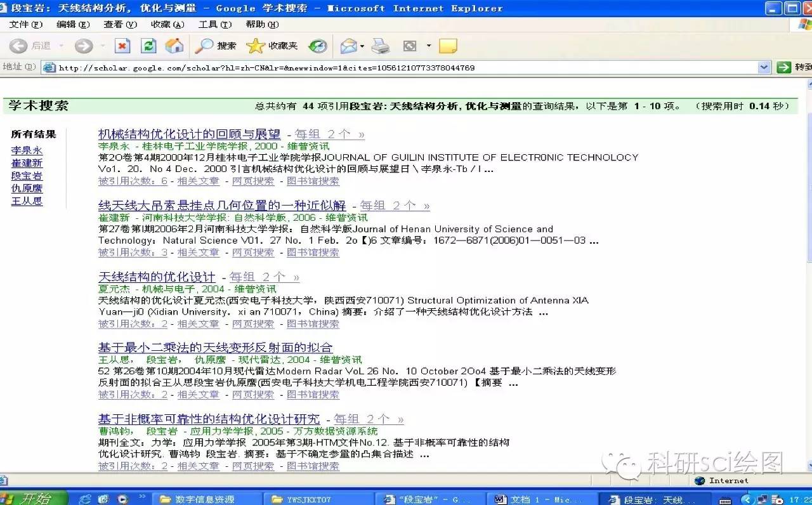
Task: Click 相关文章 under 线天线大吊索 result
Action: pos(199,253)
